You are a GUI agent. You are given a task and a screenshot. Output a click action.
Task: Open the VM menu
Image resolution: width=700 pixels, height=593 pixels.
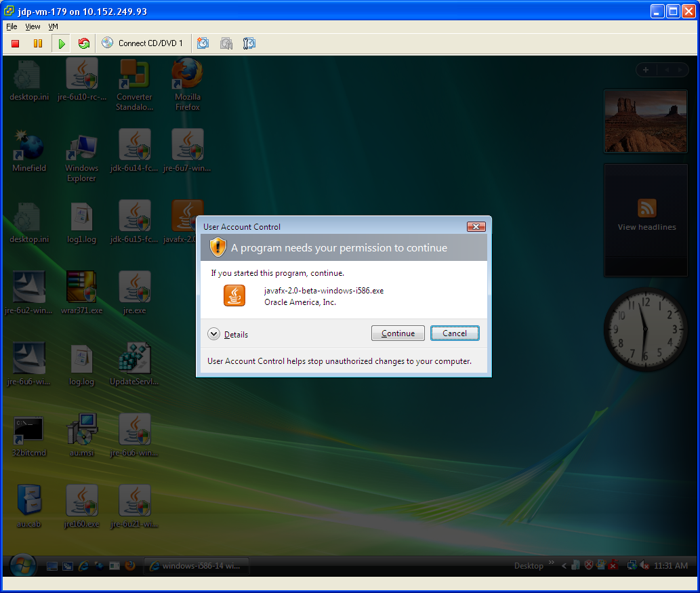tap(53, 26)
